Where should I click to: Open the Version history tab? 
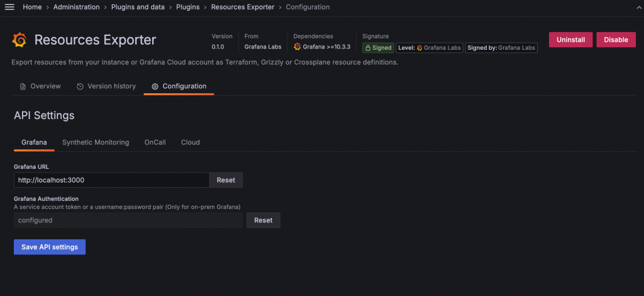click(106, 86)
